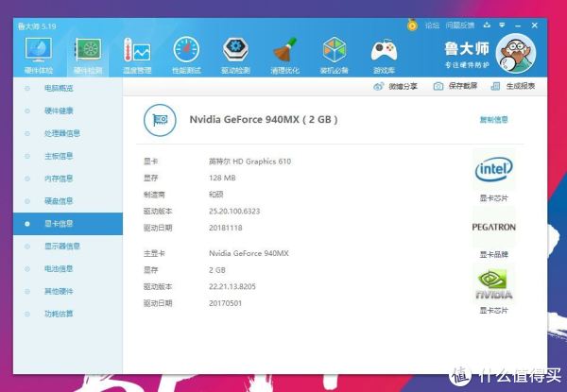Open the 硬件体检 monitor icon
The image size is (567, 392).
[x=39, y=49]
